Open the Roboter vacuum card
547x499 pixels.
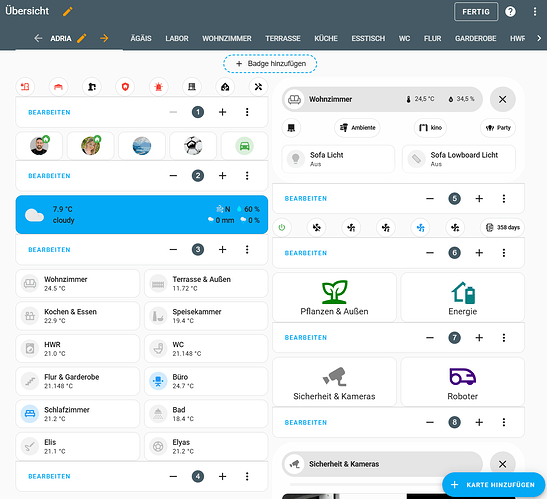[463, 382]
